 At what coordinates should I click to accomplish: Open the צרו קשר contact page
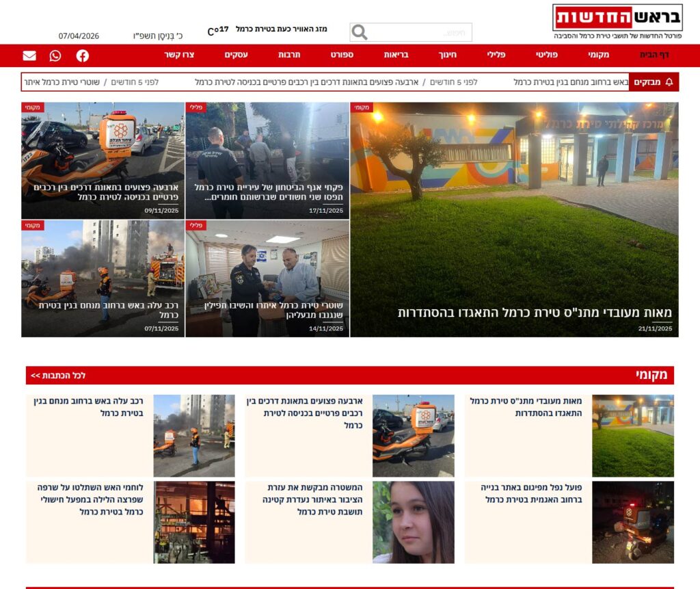point(184,55)
